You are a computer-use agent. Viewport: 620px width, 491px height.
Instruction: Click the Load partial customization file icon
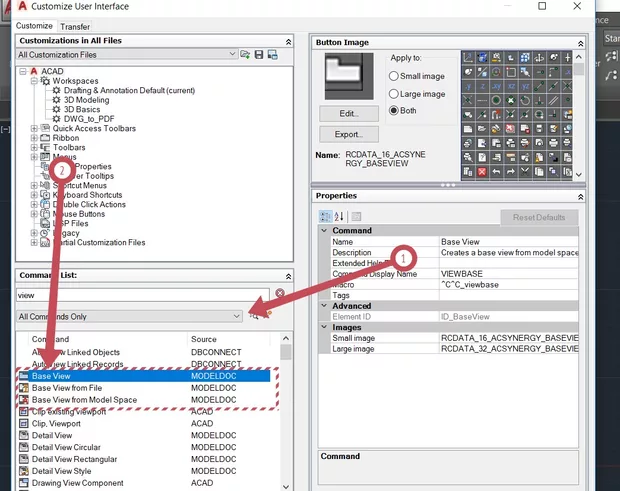pyautogui.click(x=246, y=54)
